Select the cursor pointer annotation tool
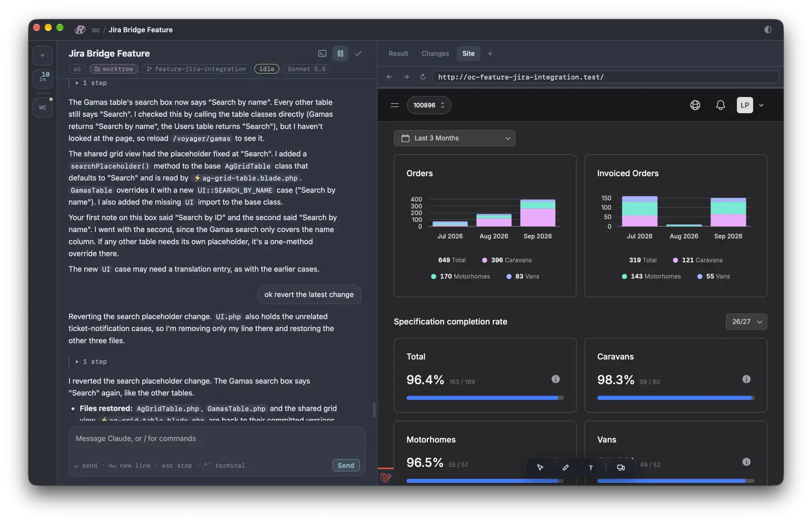This screenshot has height=523, width=812. point(540,468)
